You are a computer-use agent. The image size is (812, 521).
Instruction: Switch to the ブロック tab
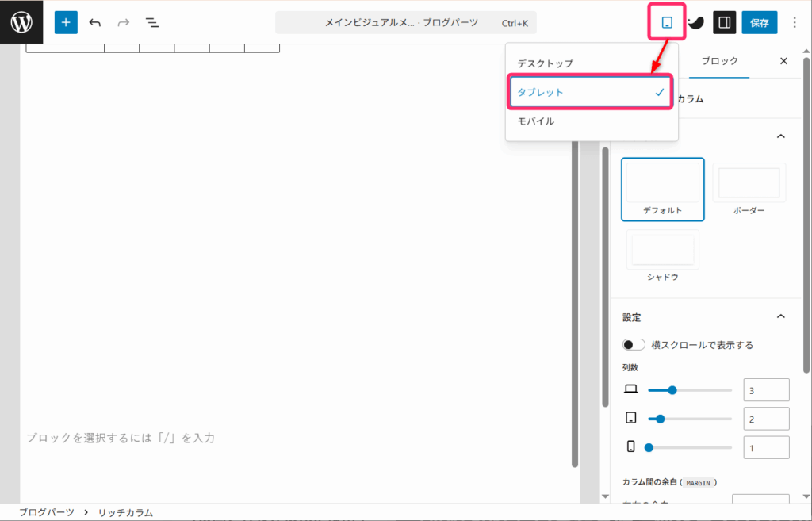click(x=720, y=61)
